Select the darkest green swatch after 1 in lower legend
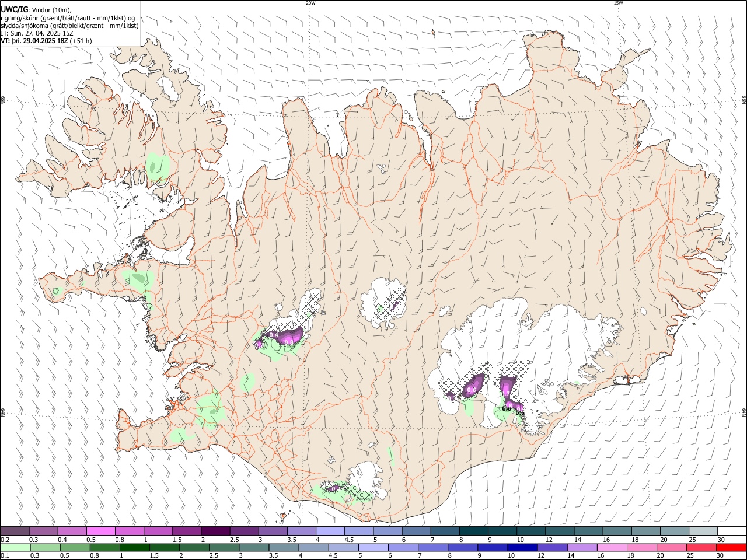747x560 pixels. [135, 547]
